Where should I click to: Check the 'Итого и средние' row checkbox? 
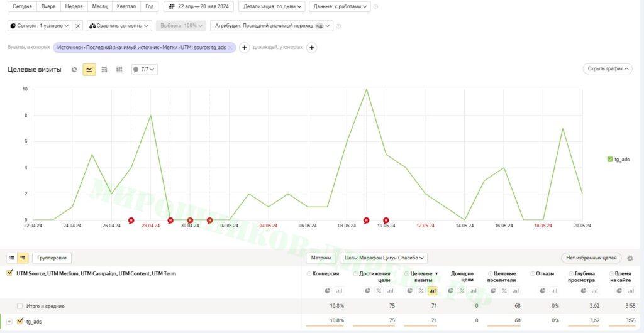click(19, 306)
